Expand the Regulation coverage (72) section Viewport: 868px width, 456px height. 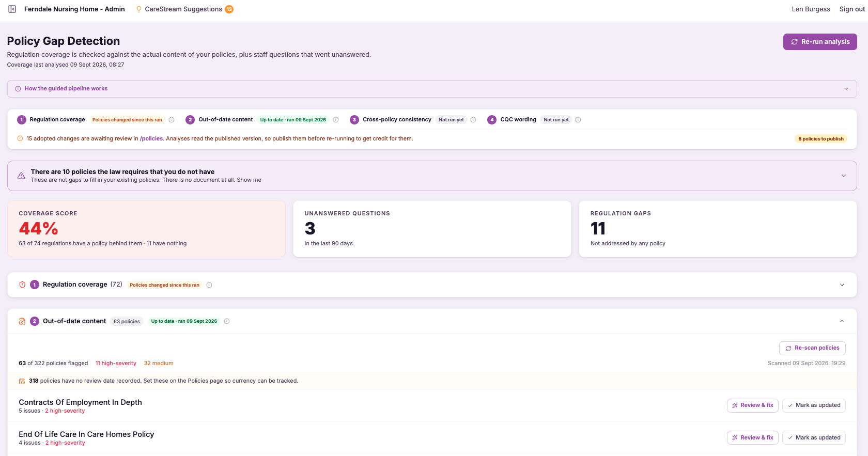click(432, 285)
